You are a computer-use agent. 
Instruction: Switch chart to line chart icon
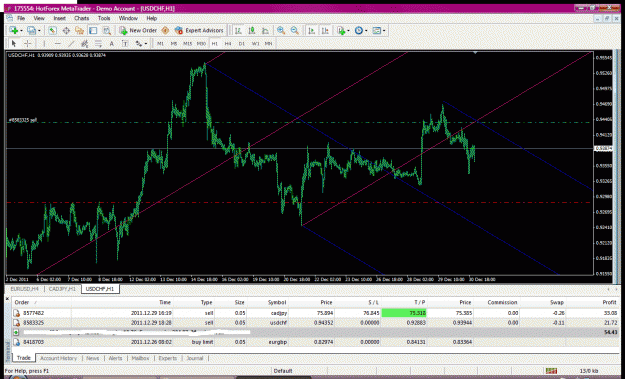pyautogui.click(x=265, y=30)
